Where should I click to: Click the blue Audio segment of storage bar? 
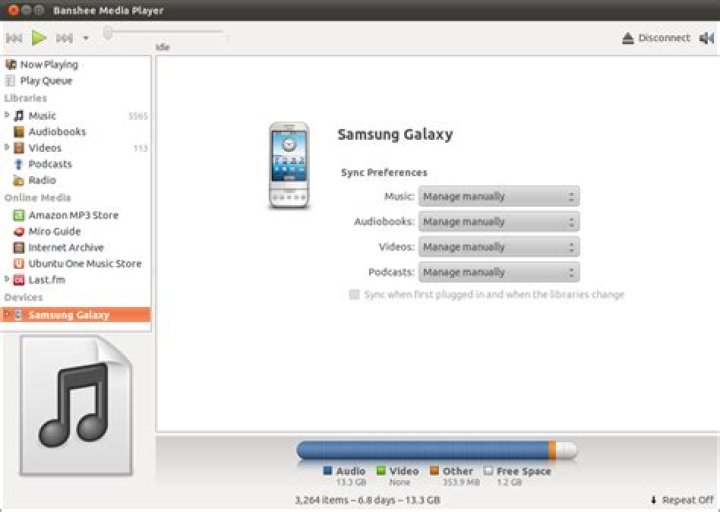[422, 450]
